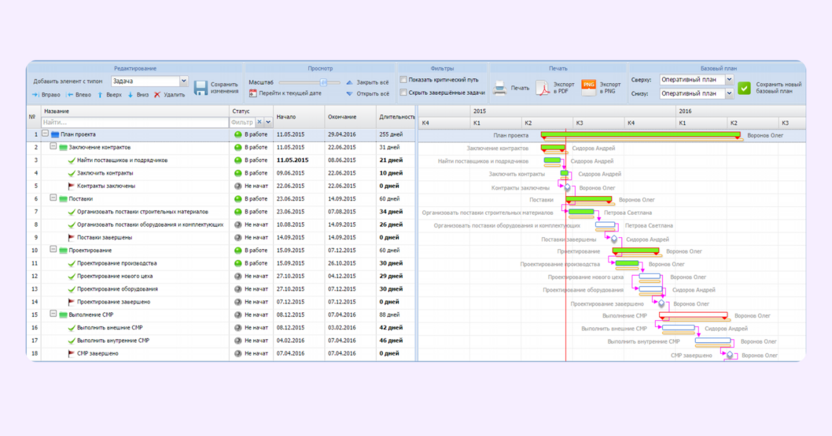Save new baseline with green checkmark icon
832x436 pixels.
tap(744, 88)
